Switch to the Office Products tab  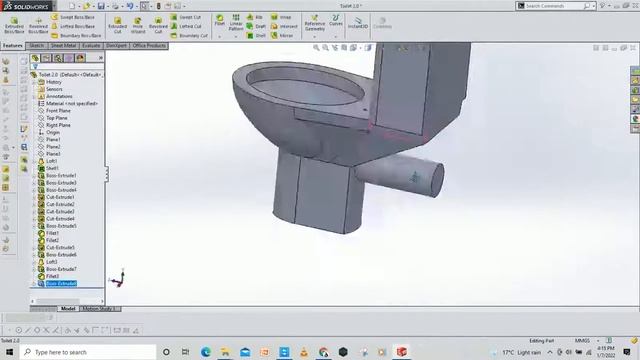pyautogui.click(x=149, y=46)
